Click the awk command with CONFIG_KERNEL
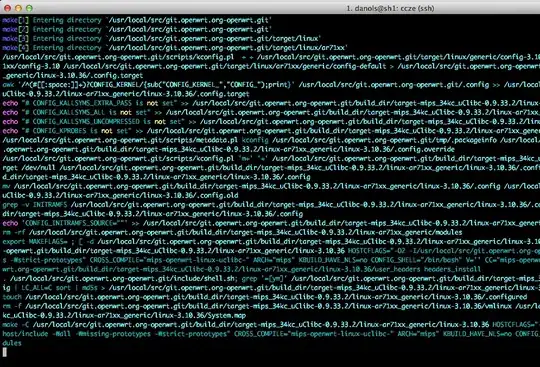Viewport: 540px width, 367px height. tap(271, 85)
